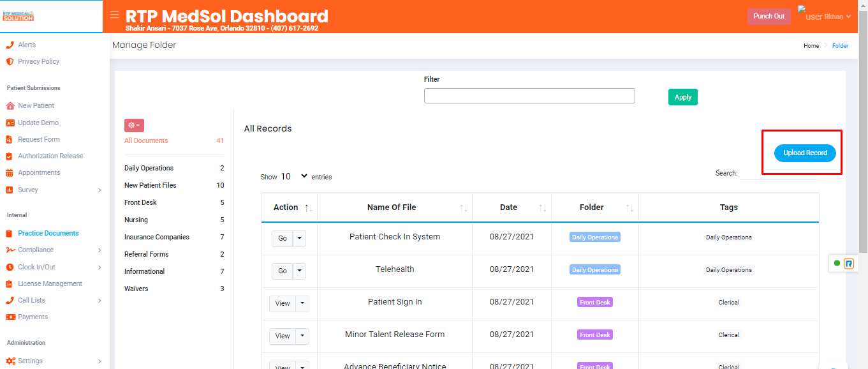Open the dropdown beside Go for Telehealth
868x369 pixels.
point(299,271)
